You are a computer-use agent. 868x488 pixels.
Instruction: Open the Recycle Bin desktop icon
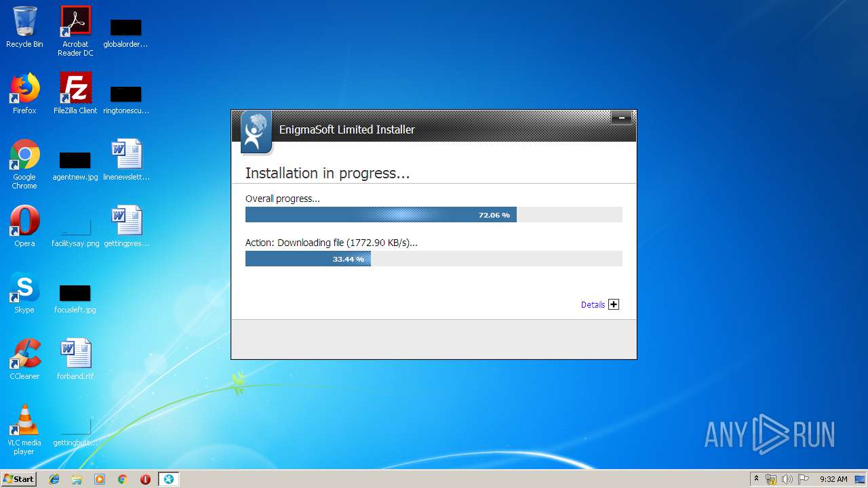pyautogui.click(x=24, y=27)
